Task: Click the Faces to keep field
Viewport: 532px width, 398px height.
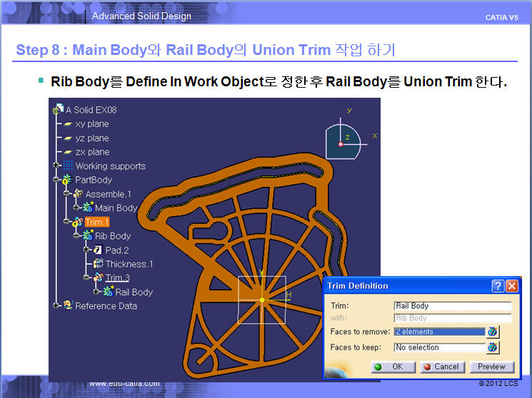Action: (438, 347)
